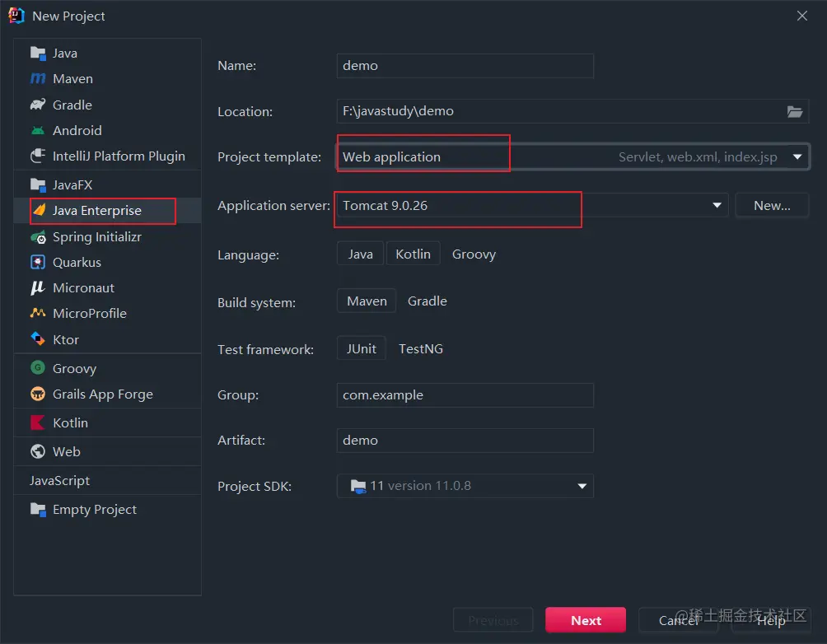Pick the Gradle elephant icon

(38, 105)
